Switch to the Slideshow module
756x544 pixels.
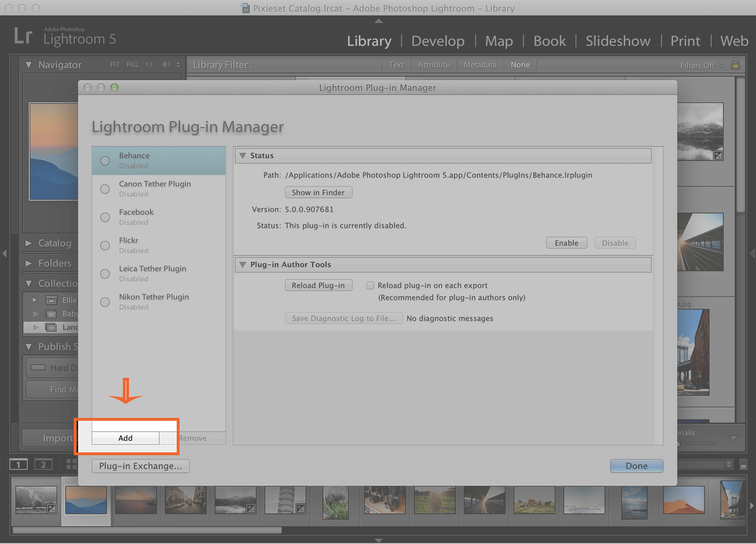(x=618, y=41)
